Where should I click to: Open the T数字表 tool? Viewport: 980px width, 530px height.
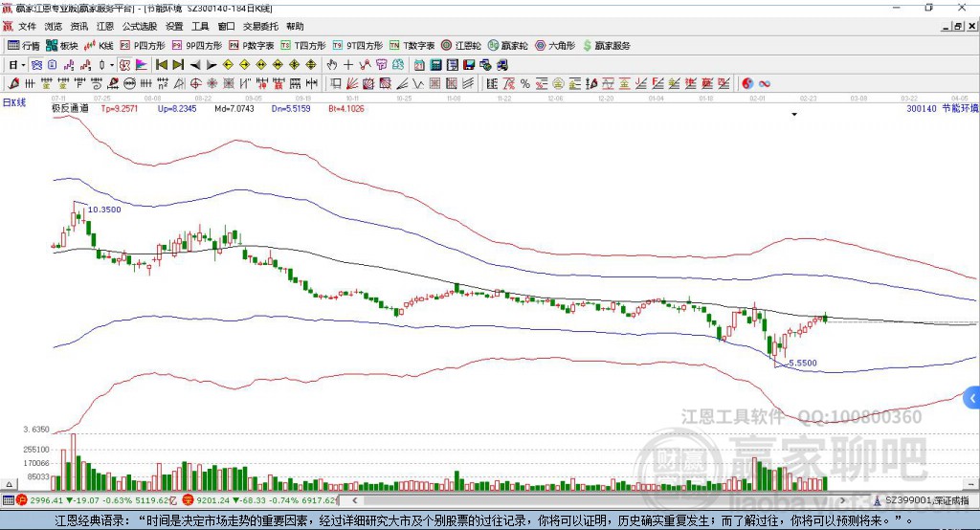pos(412,46)
